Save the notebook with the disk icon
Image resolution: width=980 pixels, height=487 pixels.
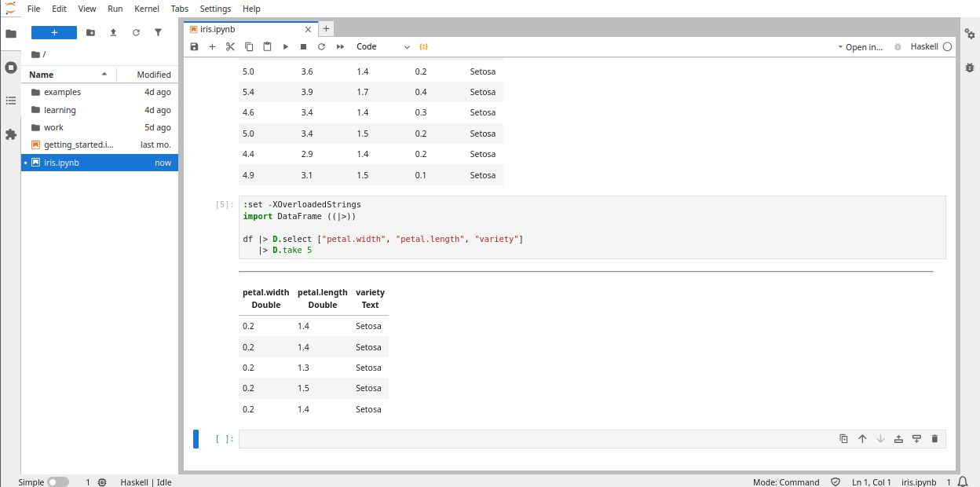coord(195,47)
